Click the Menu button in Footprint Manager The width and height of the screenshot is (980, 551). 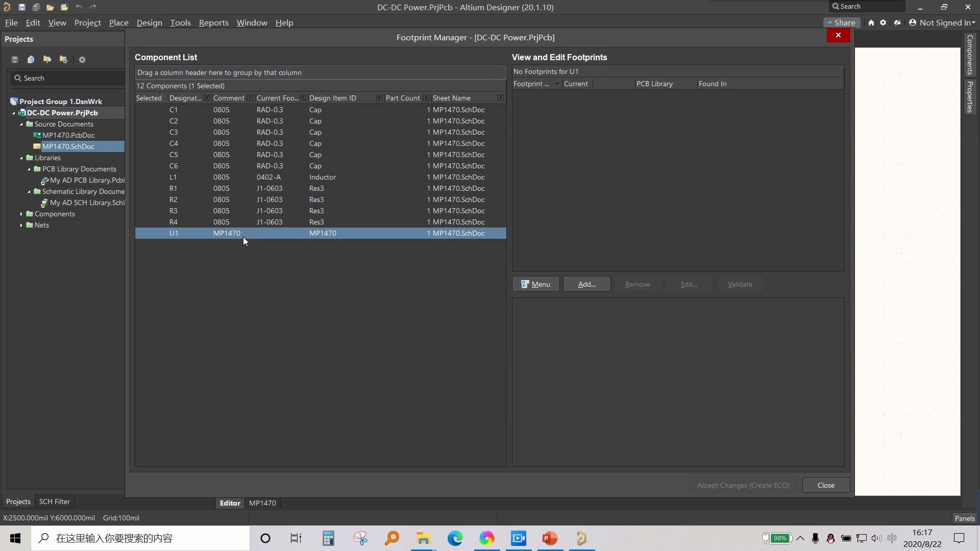535,284
